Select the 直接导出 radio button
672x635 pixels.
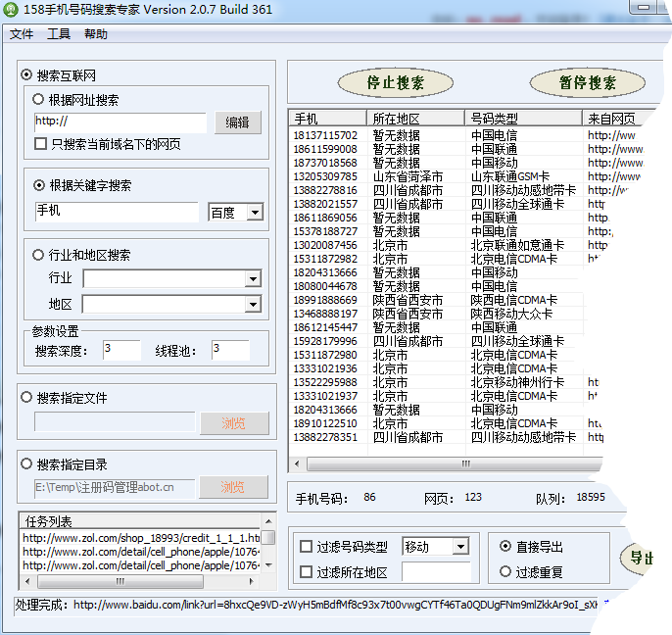pyautogui.click(x=505, y=546)
